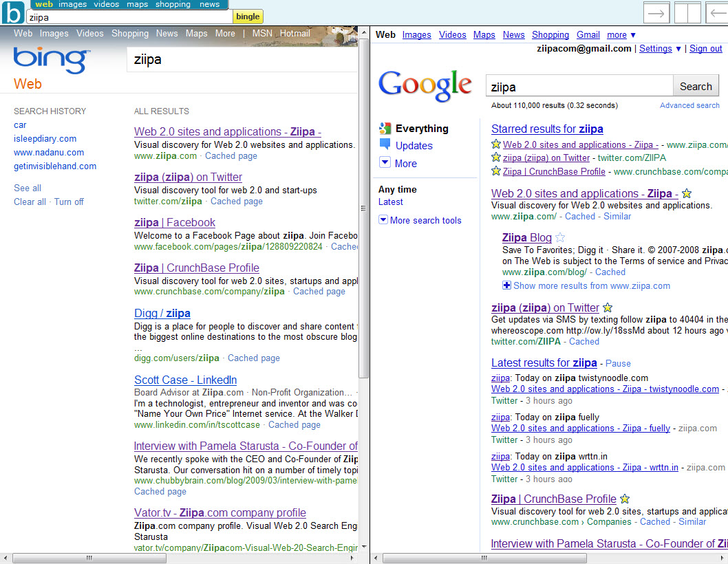Open Bing result 'Digg / ziipa'
This screenshot has height=564, width=728.
click(162, 313)
